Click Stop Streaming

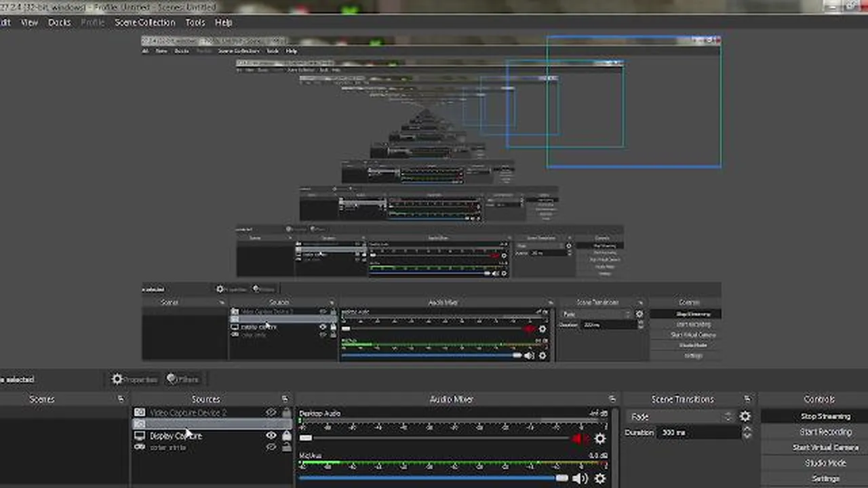tap(825, 416)
